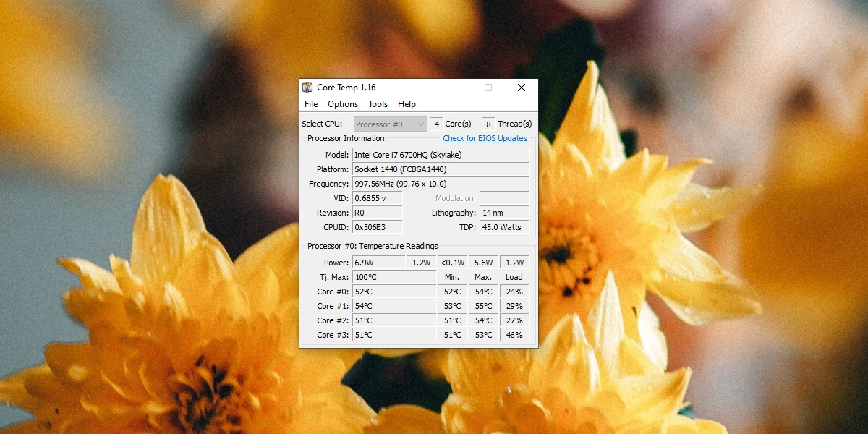Click the Tj. Max value 100°C
The width and height of the screenshot is (868, 434).
[394, 277]
